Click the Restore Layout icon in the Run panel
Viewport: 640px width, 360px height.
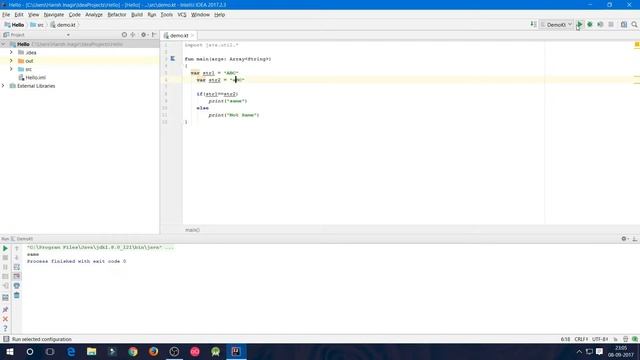[x=5, y=298]
